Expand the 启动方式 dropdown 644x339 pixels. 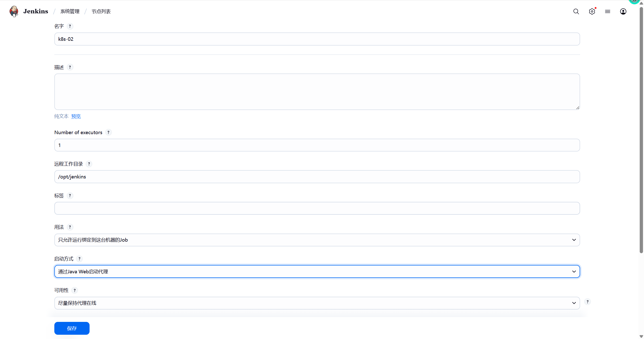(317, 271)
